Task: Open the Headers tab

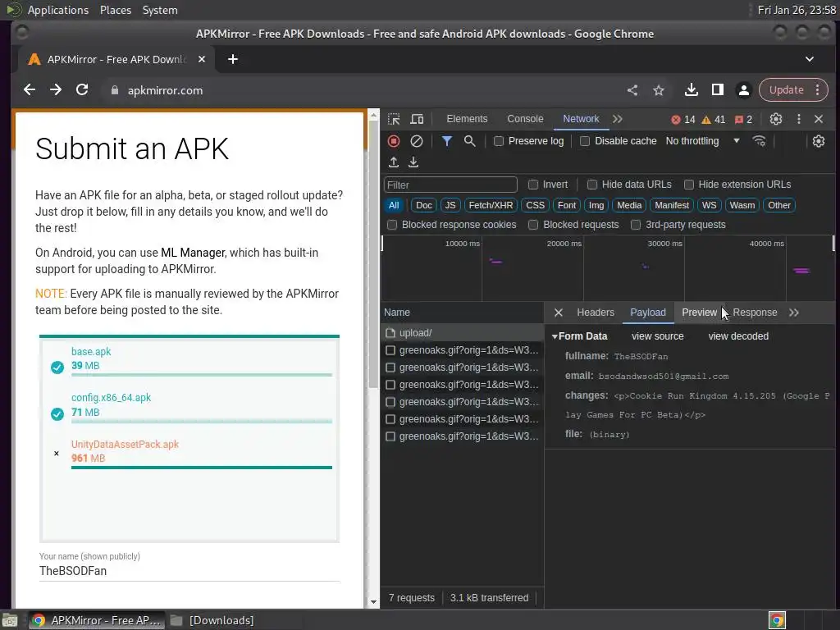Action: click(596, 313)
